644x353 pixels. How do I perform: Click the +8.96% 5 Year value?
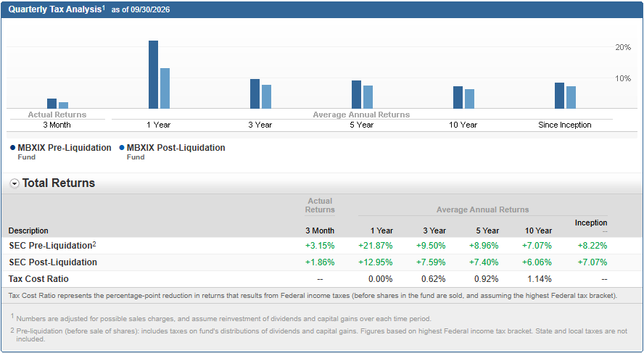[x=484, y=246]
